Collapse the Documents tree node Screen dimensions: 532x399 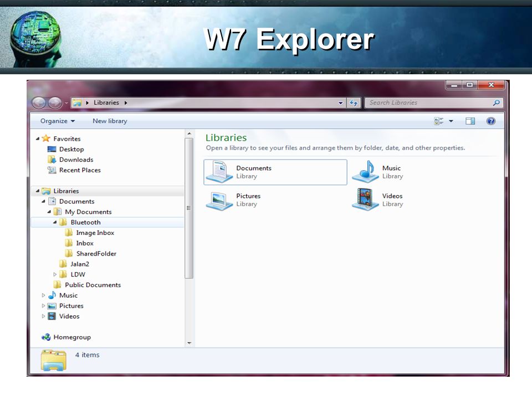tap(43, 202)
